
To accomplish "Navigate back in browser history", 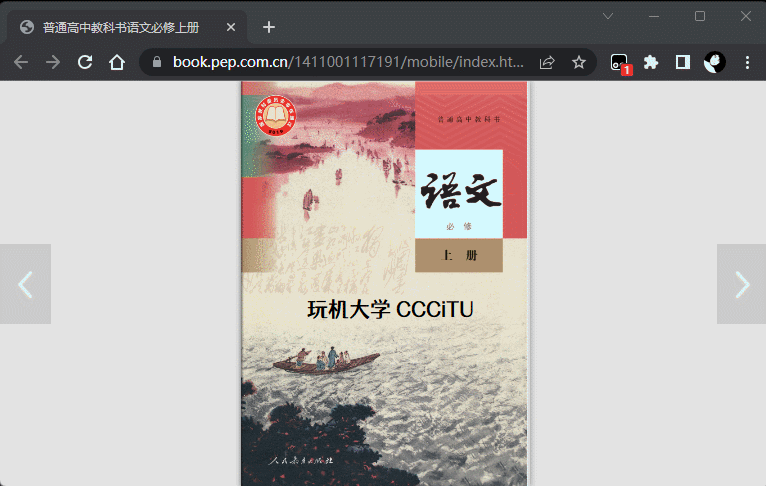I will coord(21,62).
